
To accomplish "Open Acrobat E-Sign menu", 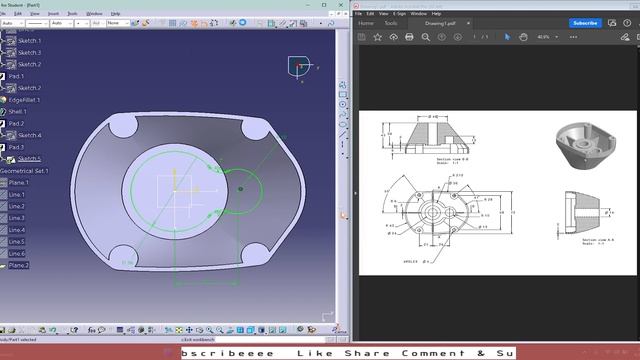I will (x=399, y=14).
